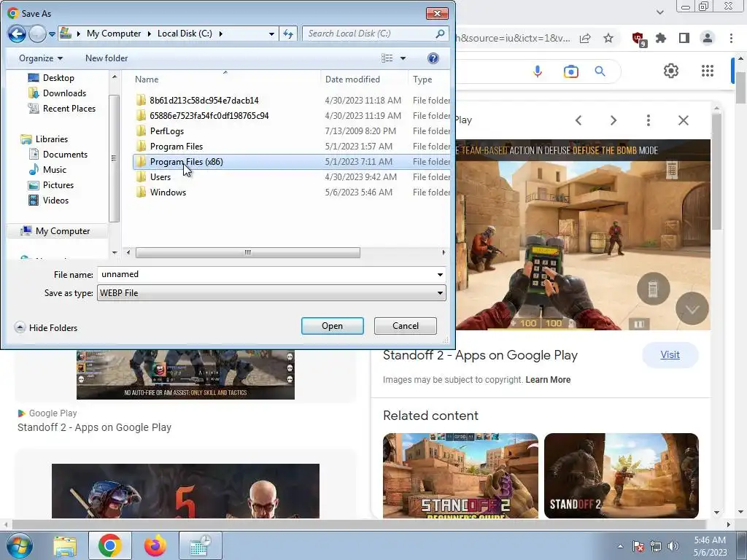747x560 pixels.
Task: Sort by Date modified column header
Action: click(x=352, y=79)
